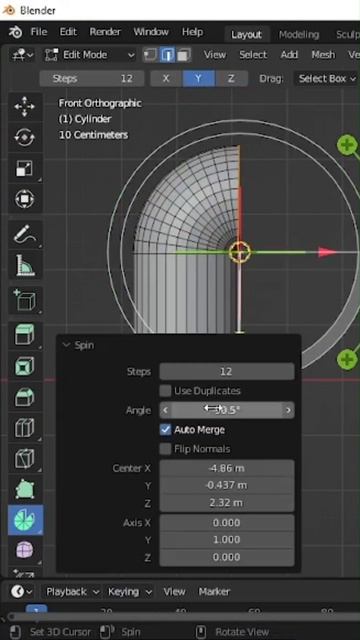Set spin axis to Z in header
Screen dimensions: 360x640
point(231,78)
